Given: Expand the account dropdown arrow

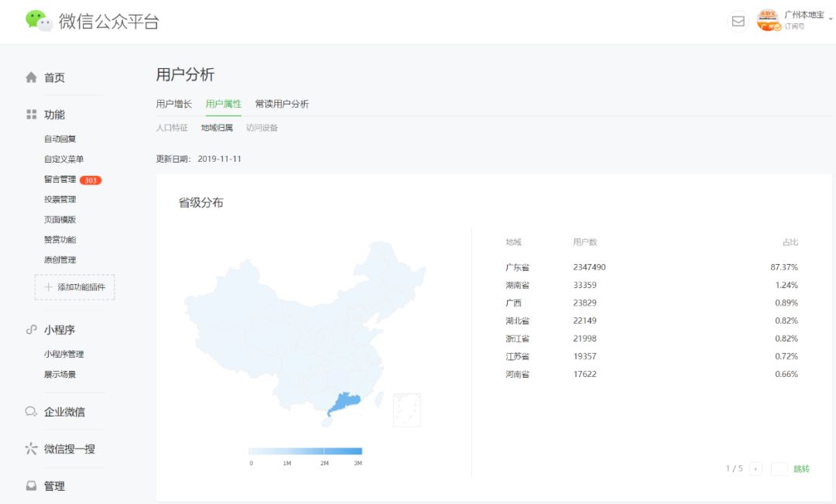Looking at the screenshot, I should coord(831,19).
